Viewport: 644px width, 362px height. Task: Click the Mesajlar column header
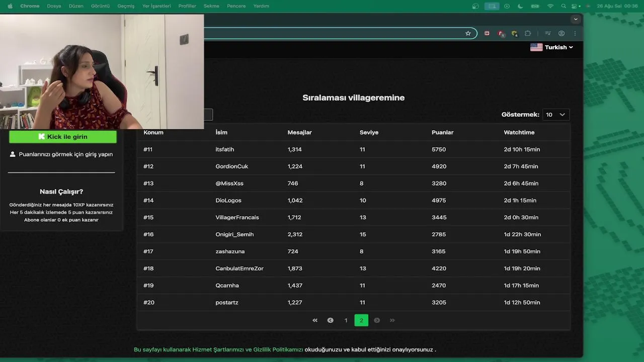point(300,132)
